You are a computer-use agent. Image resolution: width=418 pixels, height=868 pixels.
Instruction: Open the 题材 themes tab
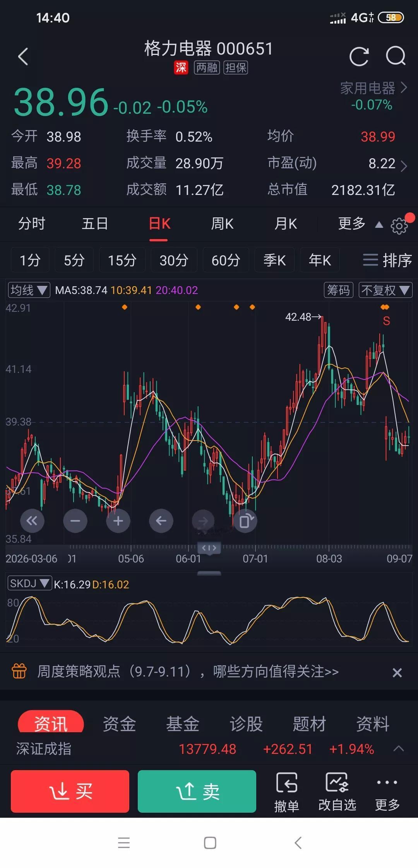pos(310,723)
